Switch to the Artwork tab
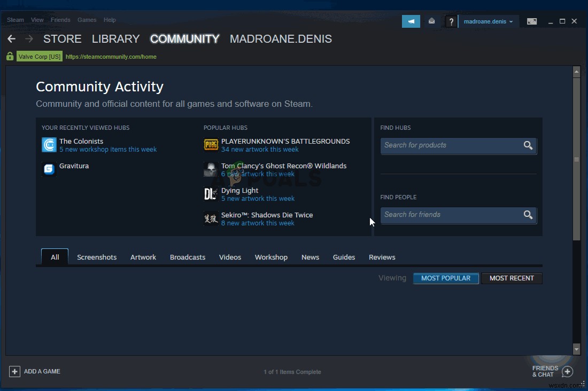 [x=143, y=257]
